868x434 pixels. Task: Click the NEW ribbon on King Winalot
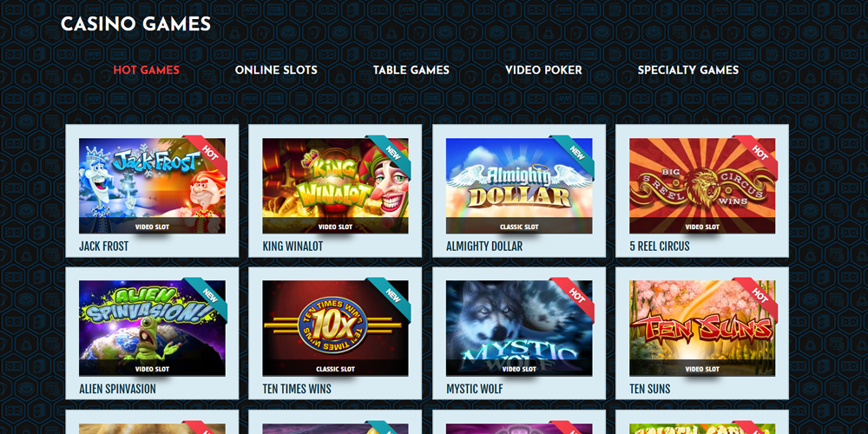391,153
